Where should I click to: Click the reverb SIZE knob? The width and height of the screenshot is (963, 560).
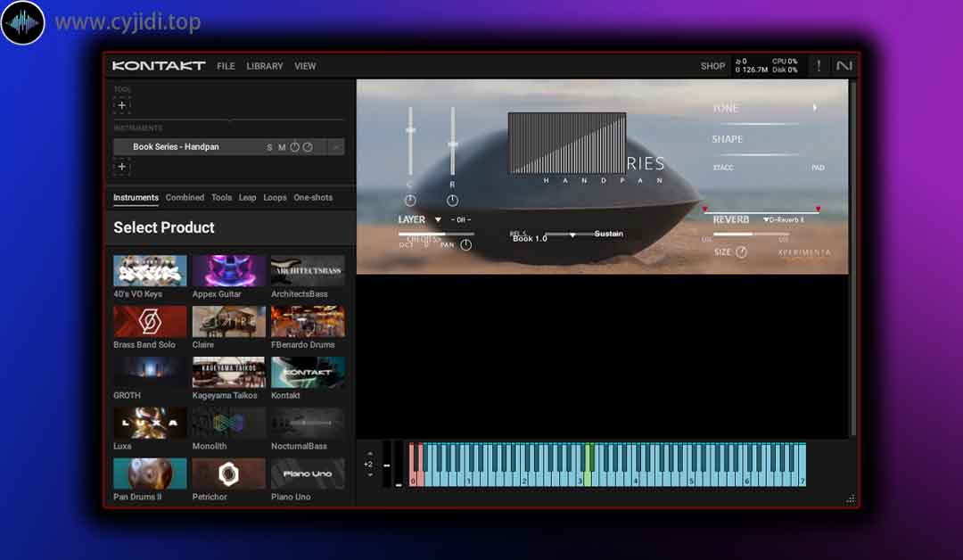pos(741,252)
